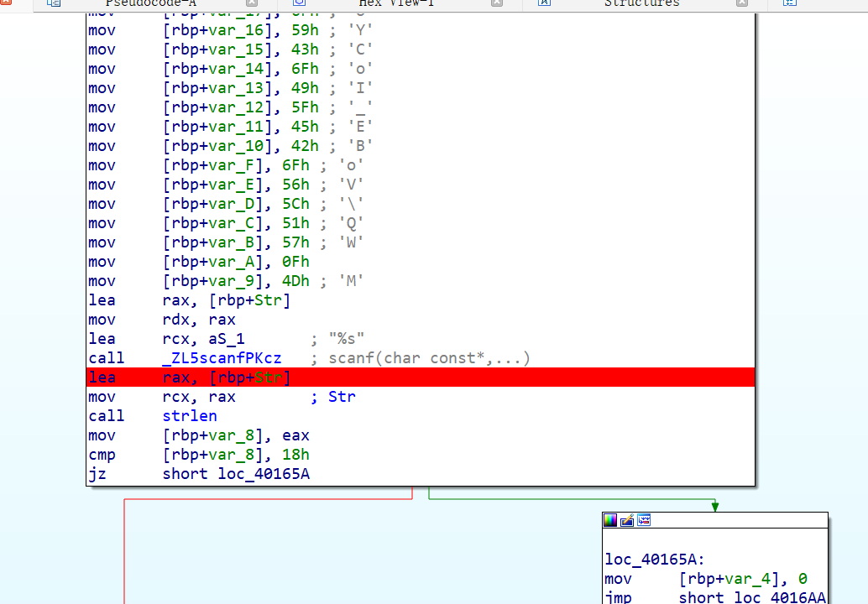Close the Hex View-1 tab
868x604 pixels.
click(x=496, y=3)
